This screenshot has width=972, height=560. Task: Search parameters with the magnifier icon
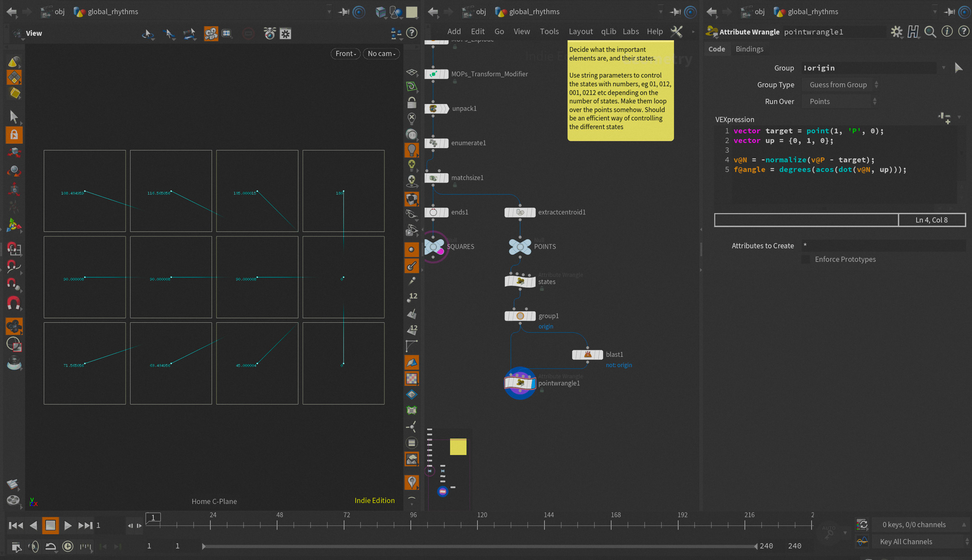(930, 32)
